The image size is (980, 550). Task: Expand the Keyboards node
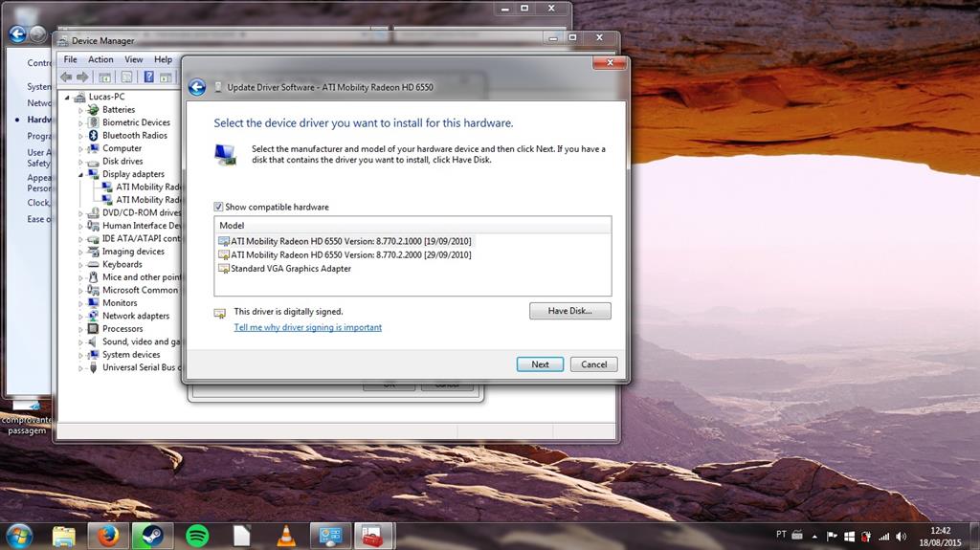[80, 265]
